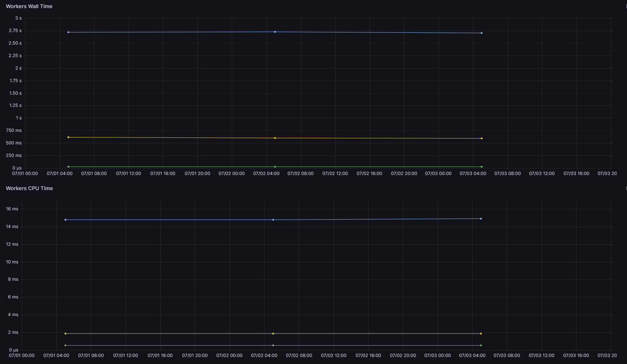Click the "1.75 s" y-axis label

click(x=15, y=81)
